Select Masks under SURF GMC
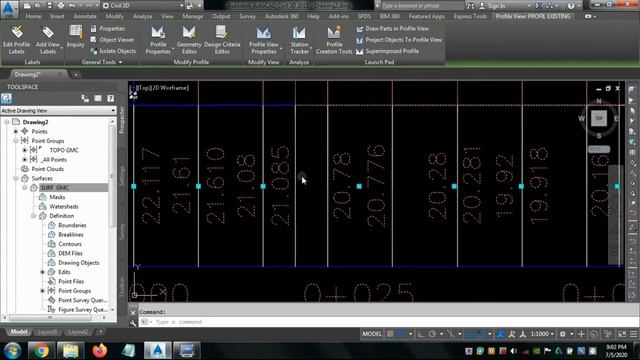Viewport: 640px width, 360px height. [x=57, y=197]
